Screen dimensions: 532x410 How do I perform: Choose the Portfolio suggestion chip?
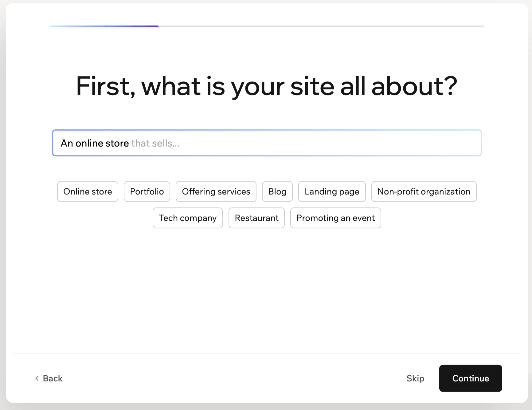pyautogui.click(x=147, y=191)
